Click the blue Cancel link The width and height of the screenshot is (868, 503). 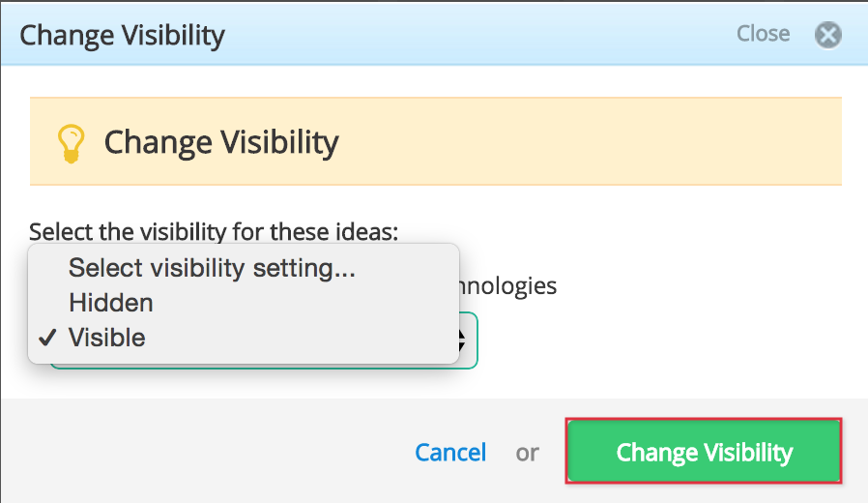(x=450, y=453)
